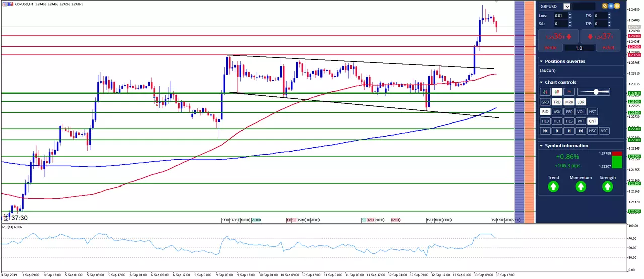Image resolution: width=644 pixels, height=279 pixels.
Task: Click the yellow expand panel icon
Action: tap(617, 6)
